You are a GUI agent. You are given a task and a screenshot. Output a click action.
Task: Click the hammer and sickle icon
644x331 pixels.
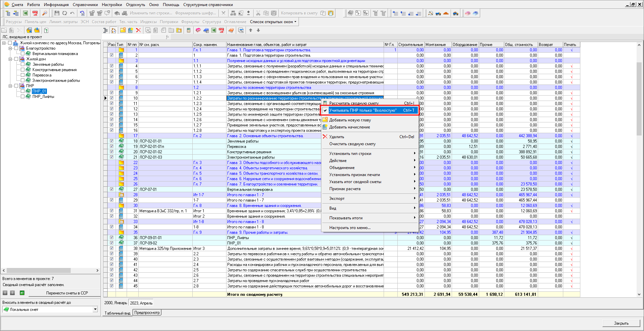pos(431,13)
